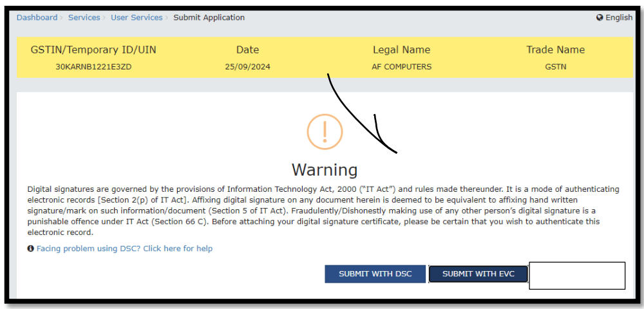This screenshot has width=644, height=309.
Task: Click the GSTIN/Temporary ID/UIN column header
Action: click(93, 50)
